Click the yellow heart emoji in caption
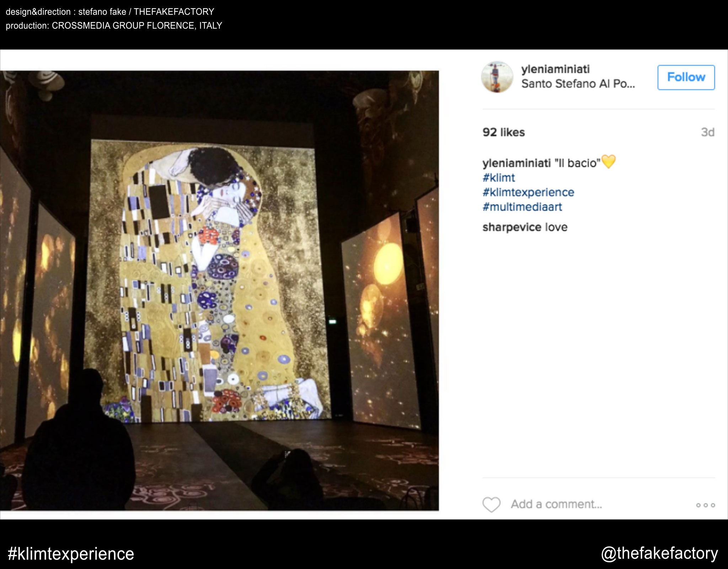 (608, 162)
